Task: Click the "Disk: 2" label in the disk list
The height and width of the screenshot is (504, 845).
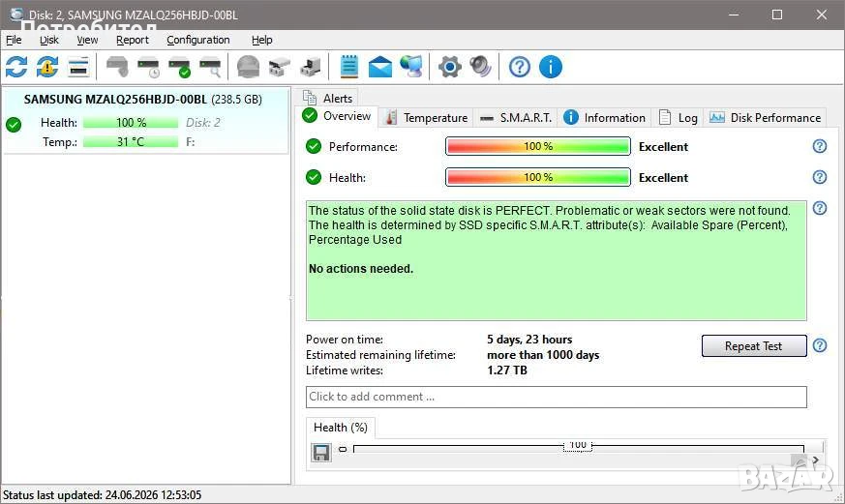Action: [202, 123]
